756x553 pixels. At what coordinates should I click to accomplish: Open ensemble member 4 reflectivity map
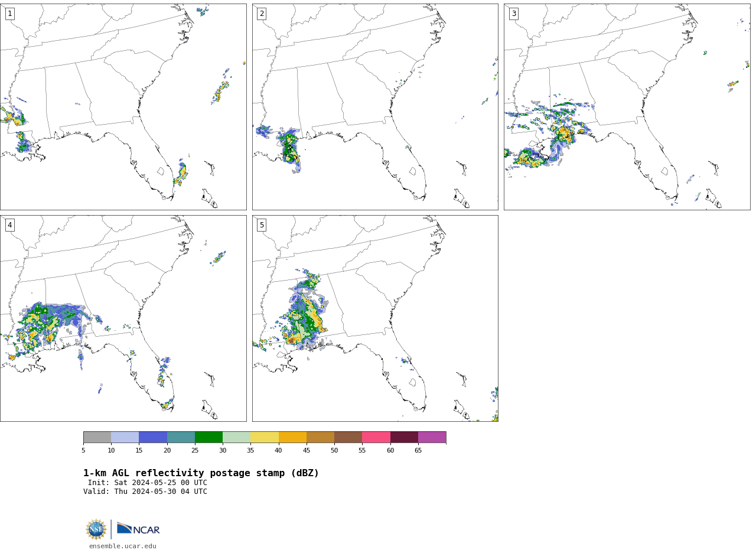(123, 318)
